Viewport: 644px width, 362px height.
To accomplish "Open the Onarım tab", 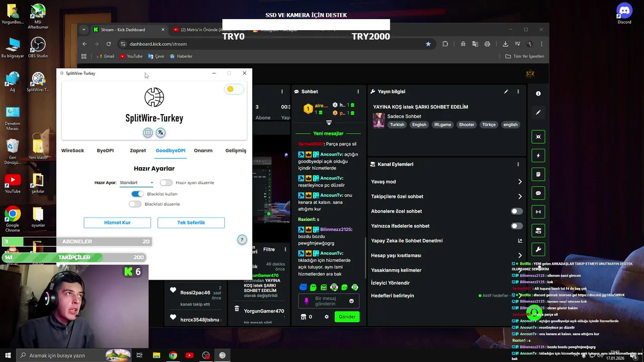I will pos(203,150).
